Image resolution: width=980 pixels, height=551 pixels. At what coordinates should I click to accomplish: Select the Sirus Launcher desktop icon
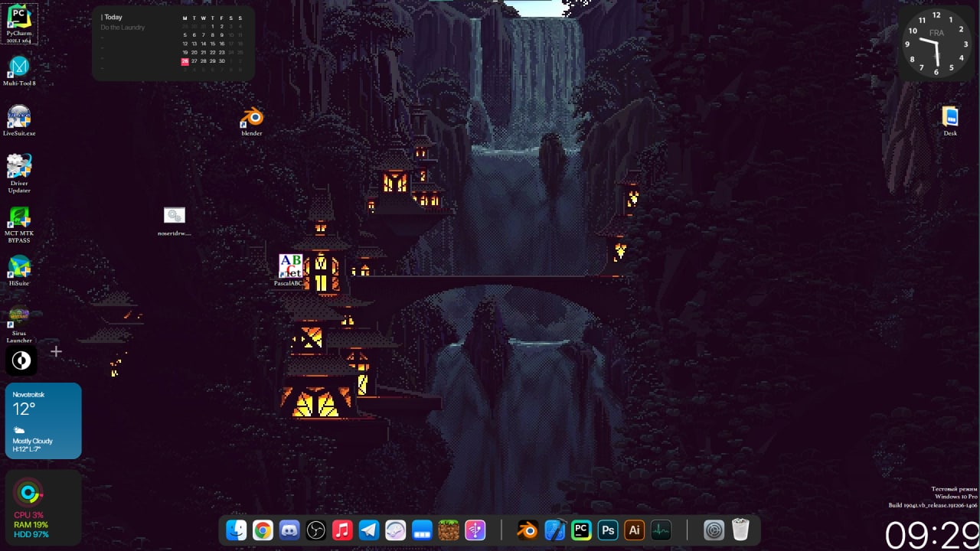click(19, 324)
